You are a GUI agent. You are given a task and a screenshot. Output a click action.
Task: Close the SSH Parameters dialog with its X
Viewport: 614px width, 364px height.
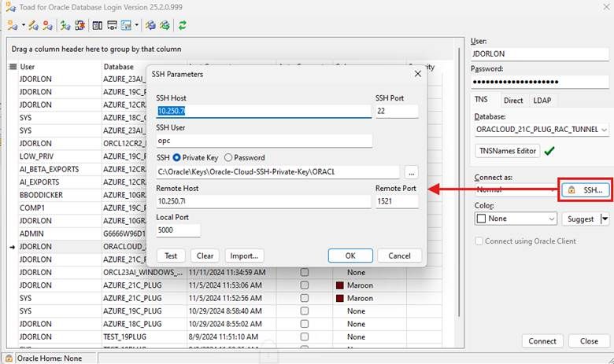click(418, 73)
